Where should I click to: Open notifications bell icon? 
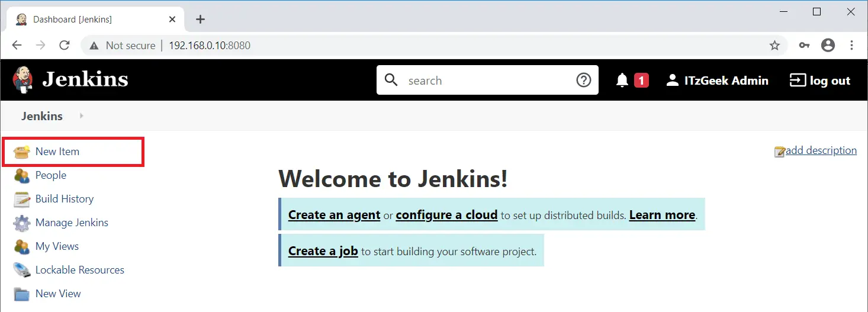622,81
